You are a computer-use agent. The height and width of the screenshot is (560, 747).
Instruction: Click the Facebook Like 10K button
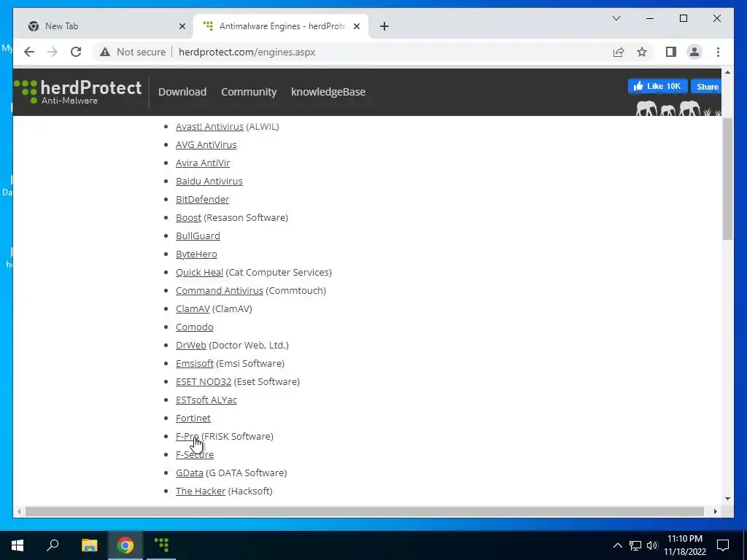(x=657, y=86)
